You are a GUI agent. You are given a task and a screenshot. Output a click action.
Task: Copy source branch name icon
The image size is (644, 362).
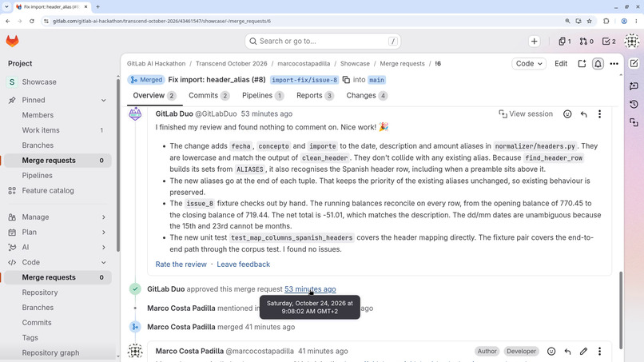[346, 80]
